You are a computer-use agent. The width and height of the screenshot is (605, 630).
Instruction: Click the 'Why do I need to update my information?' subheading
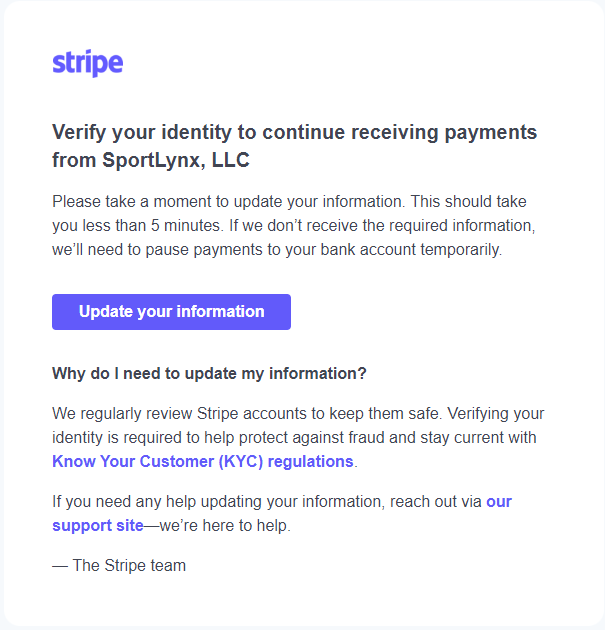coord(209,373)
